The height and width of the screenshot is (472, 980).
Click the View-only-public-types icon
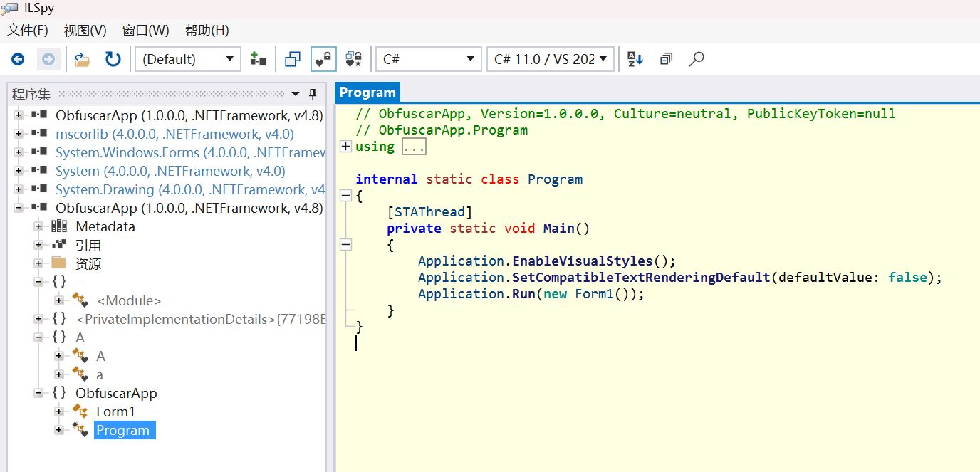[x=293, y=59]
